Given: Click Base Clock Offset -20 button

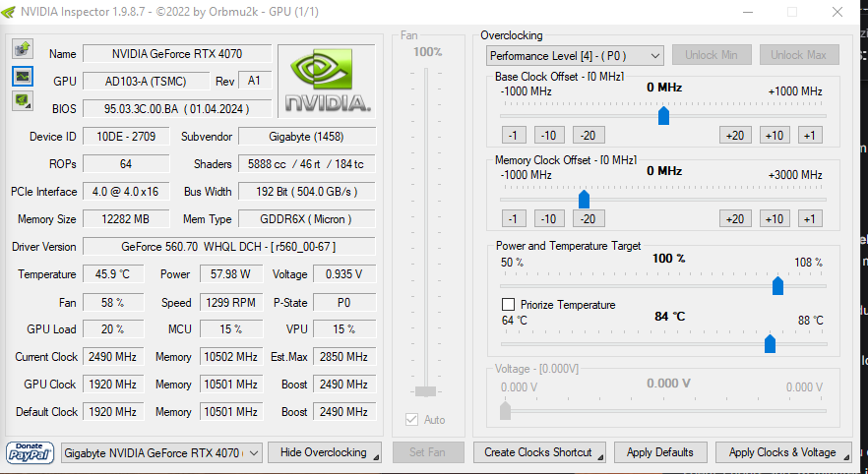Looking at the screenshot, I should (589, 135).
